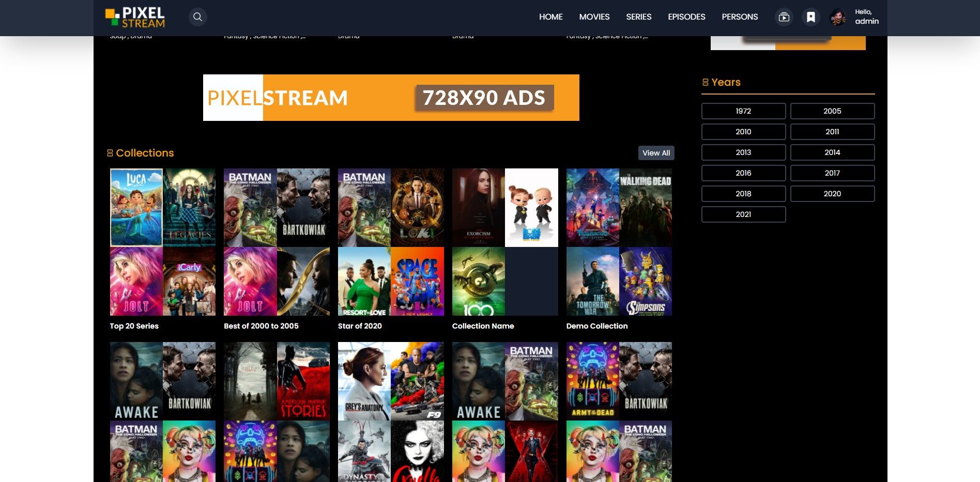The image size is (980, 482).
Task: Click the View All collections button
Action: (x=656, y=153)
